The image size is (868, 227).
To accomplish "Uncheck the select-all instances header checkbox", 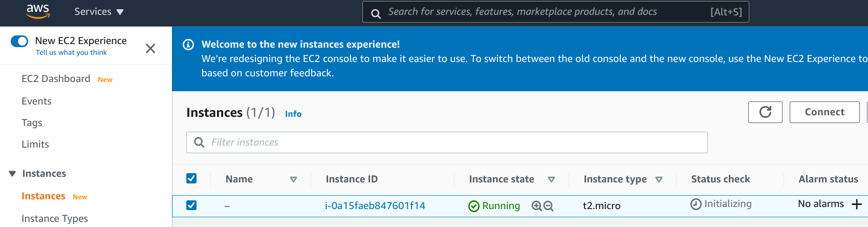I will click(191, 178).
